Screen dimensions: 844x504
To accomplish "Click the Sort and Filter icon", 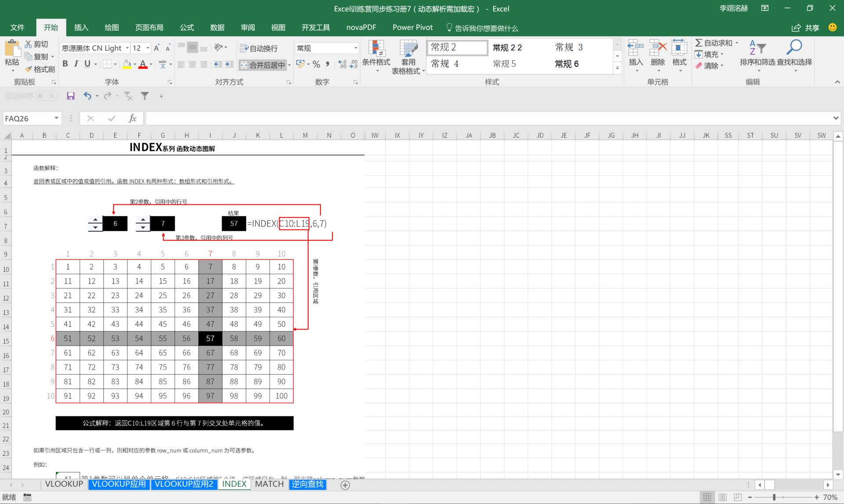I will point(757,48).
